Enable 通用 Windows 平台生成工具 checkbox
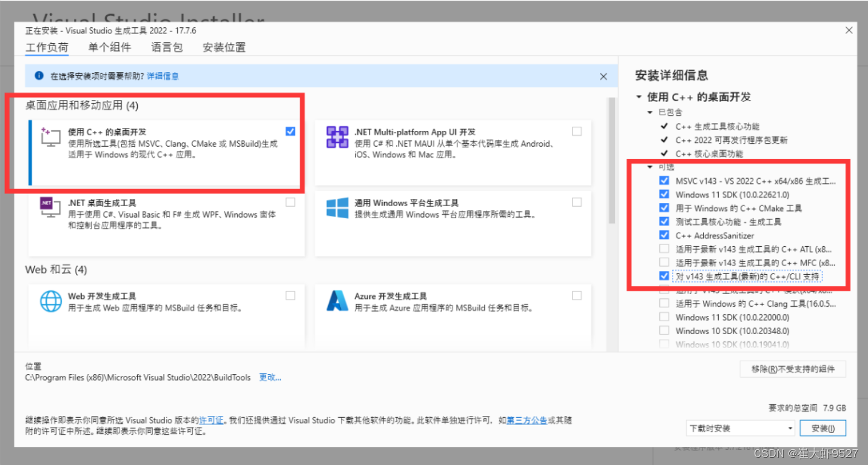The width and height of the screenshot is (868, 465). (x=576, y=202)
